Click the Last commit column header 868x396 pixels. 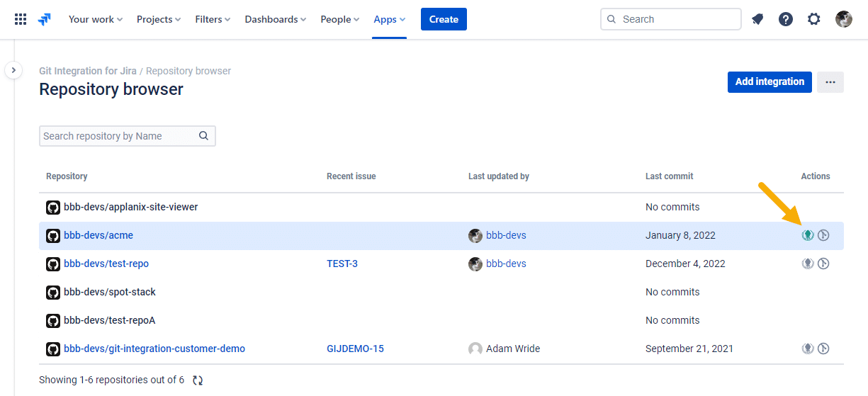(x=670, y=176)
